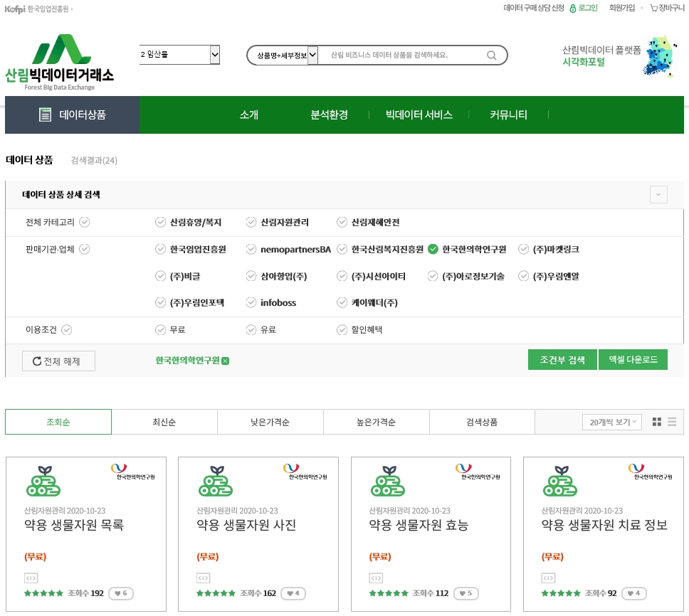
Task: Click the 엑셀 다운로드 button
Action: (633, 360)
